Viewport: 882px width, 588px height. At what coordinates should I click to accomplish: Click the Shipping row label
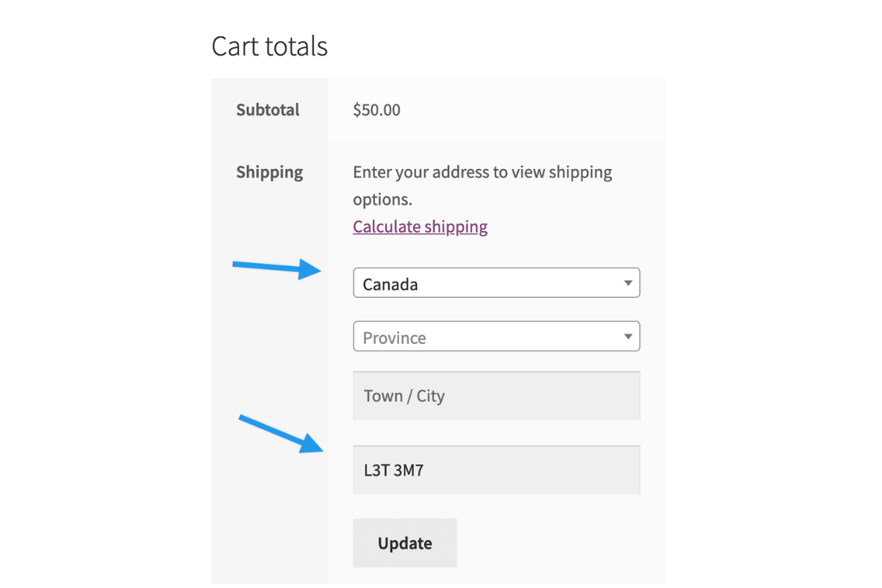[269, 173]
